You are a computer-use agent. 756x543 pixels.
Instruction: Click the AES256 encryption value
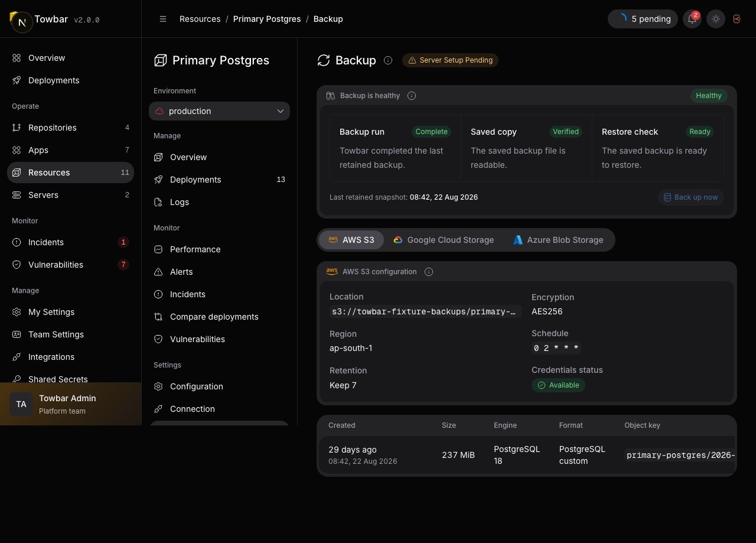[547, 311]
